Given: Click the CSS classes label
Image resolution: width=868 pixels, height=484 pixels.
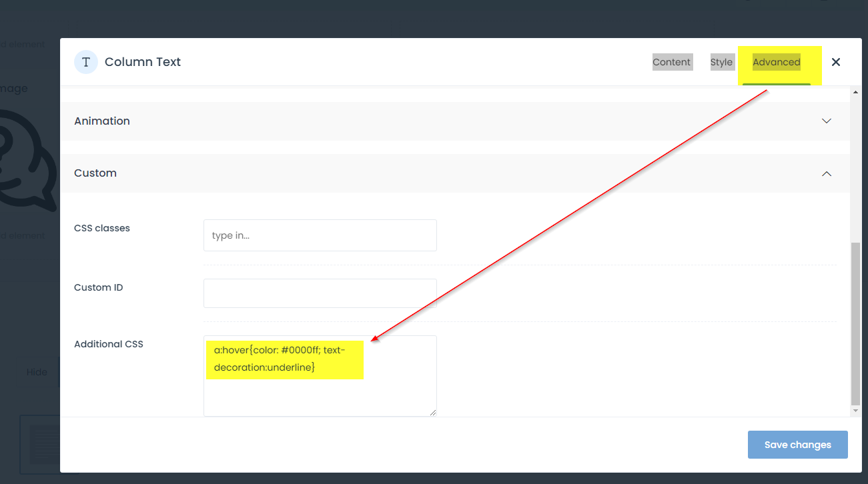Looking at the screenshot, I should (x=102, y=228).
